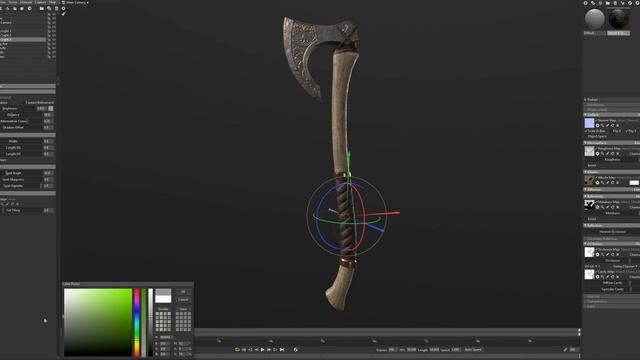Click the duplicate object icon in scene toolbar

point(49,8)
